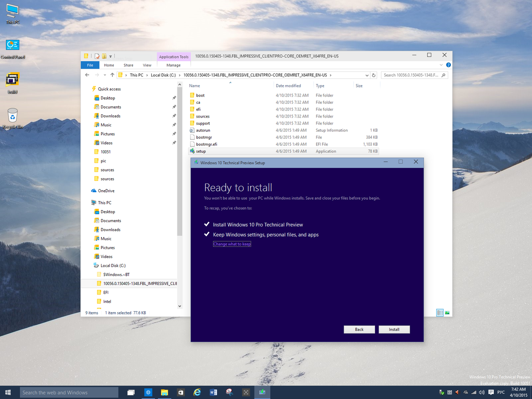Open Task View on the taskbar

(x=131, y=392)
